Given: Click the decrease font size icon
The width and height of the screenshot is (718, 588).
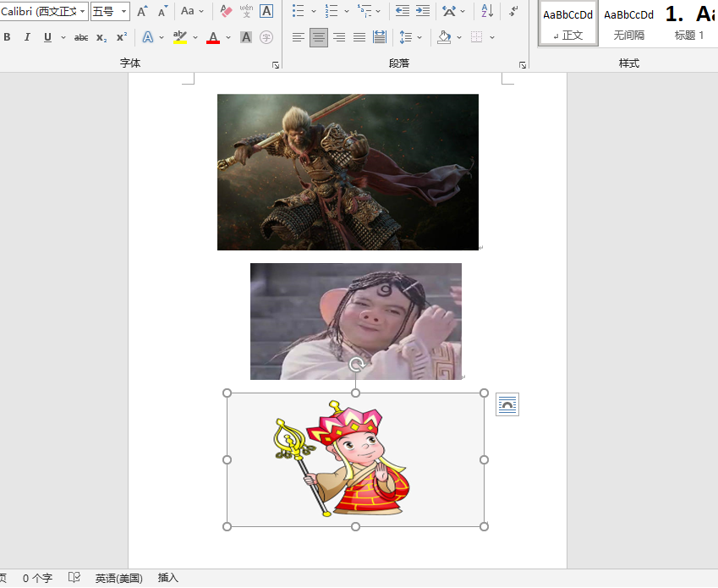Looking at the screenshot, I should [x=162, y=11].
